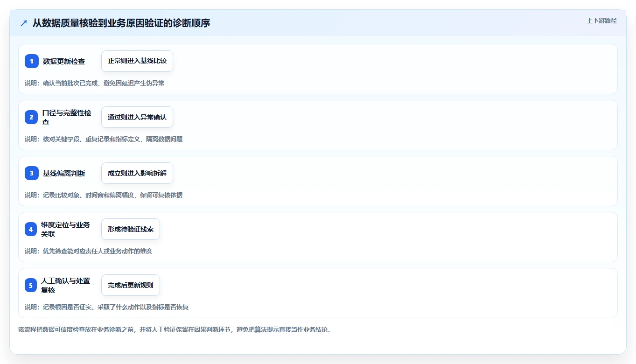Viewport: 636px width, 364px height.
Task: Click the note 优先筛查能对应责任人或业务动作的维度
Action: click(98, 251)
